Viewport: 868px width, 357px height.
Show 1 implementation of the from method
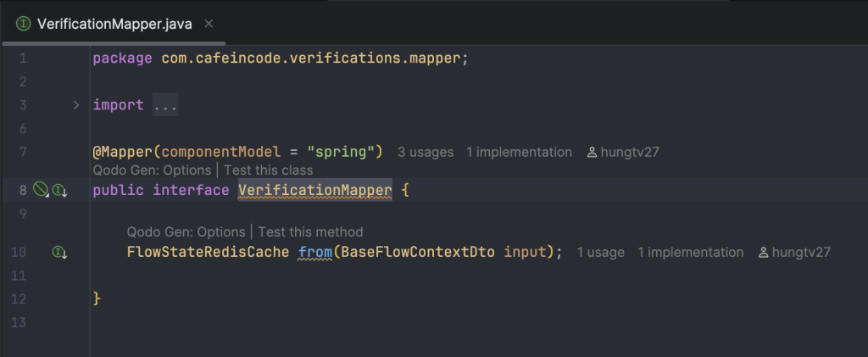[690, 253]
